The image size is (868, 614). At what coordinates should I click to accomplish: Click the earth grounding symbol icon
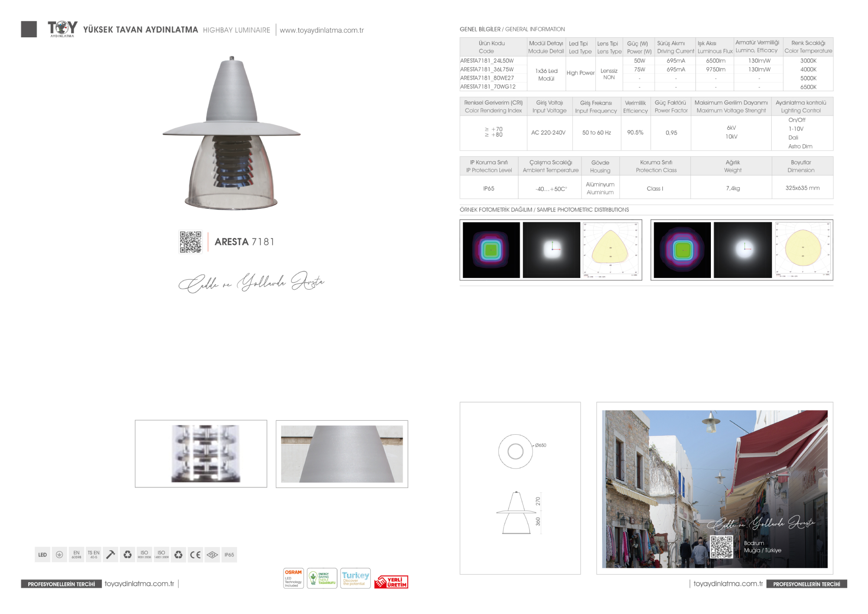click(x=59, y=555)
